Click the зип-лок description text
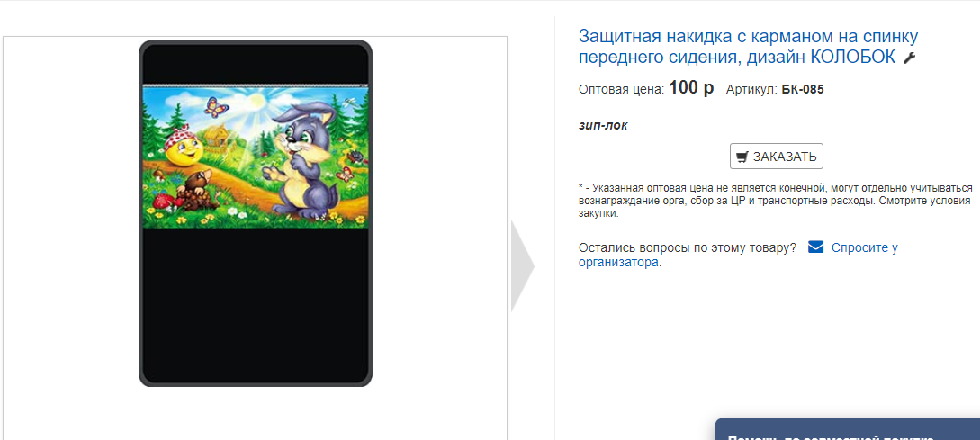This screenshot has height=440, width=980. click(x=603, y=126)
